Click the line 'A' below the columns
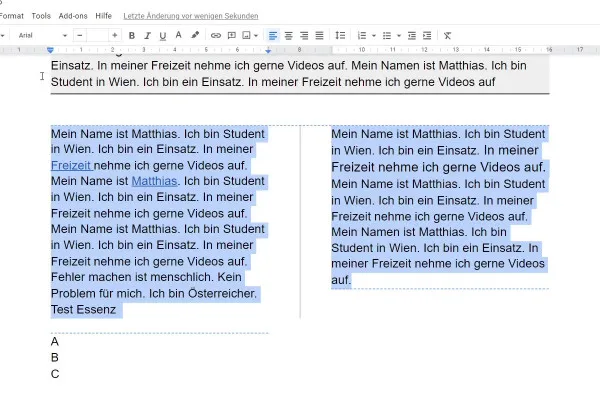Screen dimensions: 600x400 click(55, 341)
